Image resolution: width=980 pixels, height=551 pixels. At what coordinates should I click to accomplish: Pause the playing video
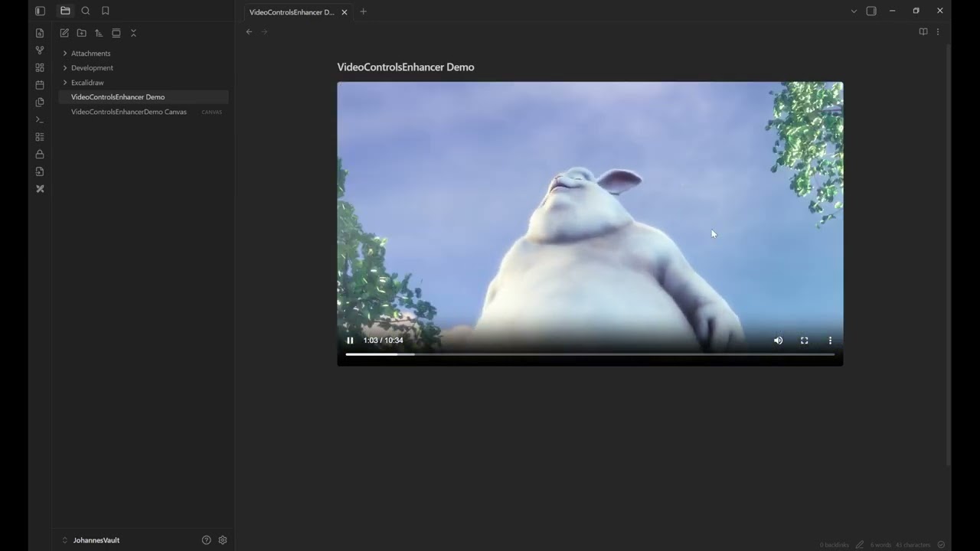pyautogui.click(x=350, y=341)
